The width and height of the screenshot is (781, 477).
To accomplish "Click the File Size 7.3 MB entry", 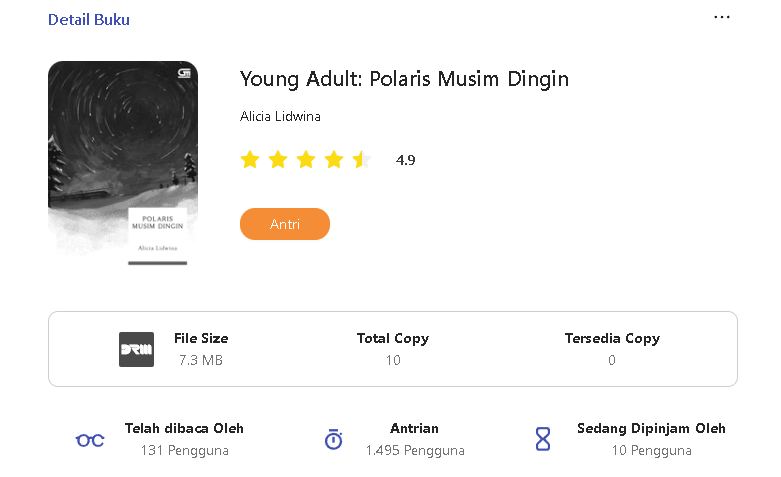I will pyautogui.click(x=201, y=349).
